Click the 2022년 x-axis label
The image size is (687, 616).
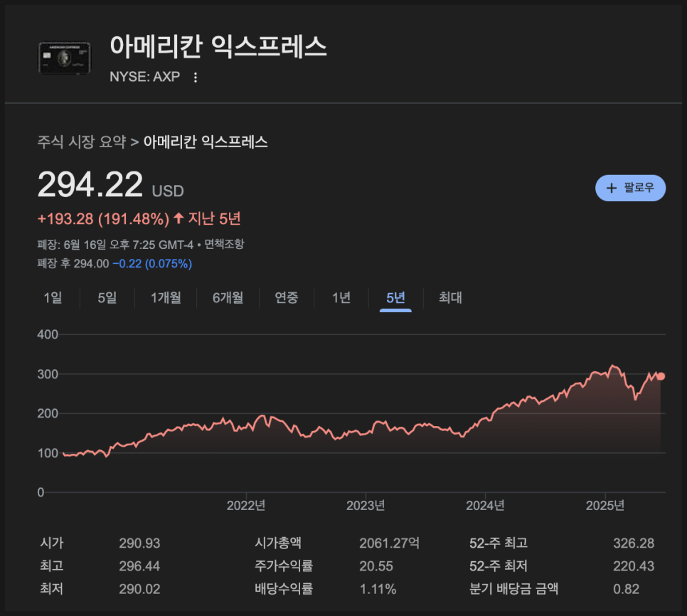[x=246, y=506]
